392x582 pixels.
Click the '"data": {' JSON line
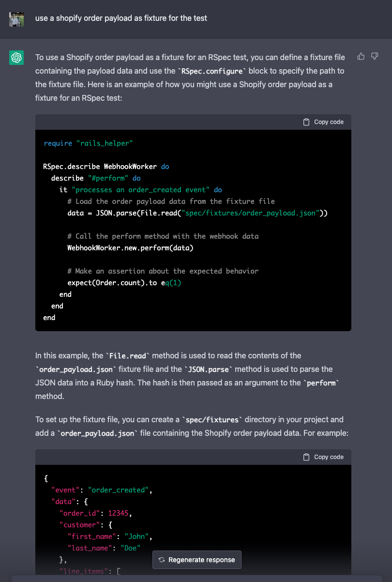[70, 502]
